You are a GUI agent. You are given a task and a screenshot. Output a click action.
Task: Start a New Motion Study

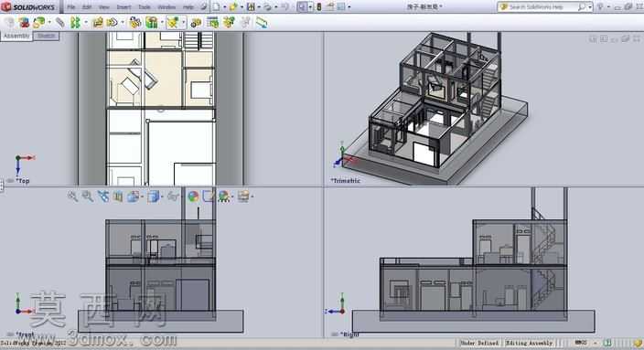click(196, 22)
